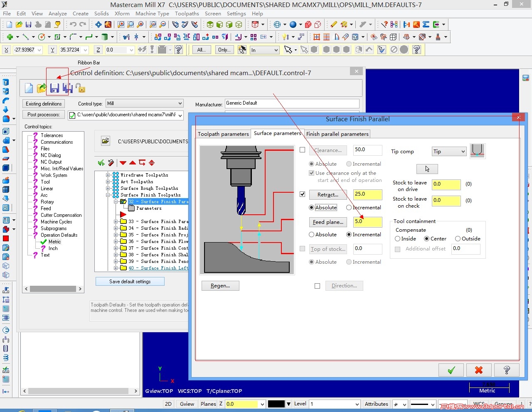This screenshot has height=412, width=532.
Task: Click the tip comp tool illustration button
Action: click(477, 151)
